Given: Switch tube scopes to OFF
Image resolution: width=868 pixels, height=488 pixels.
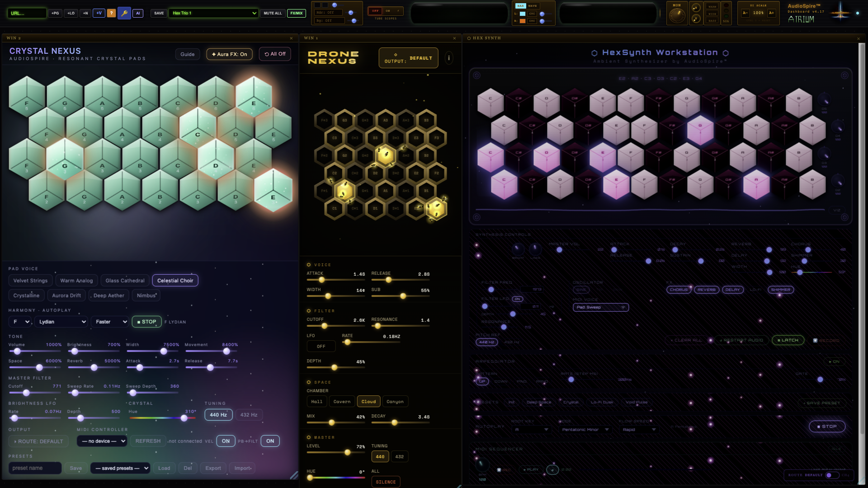Looking at the screenshot, I should (x=375, y=11).
